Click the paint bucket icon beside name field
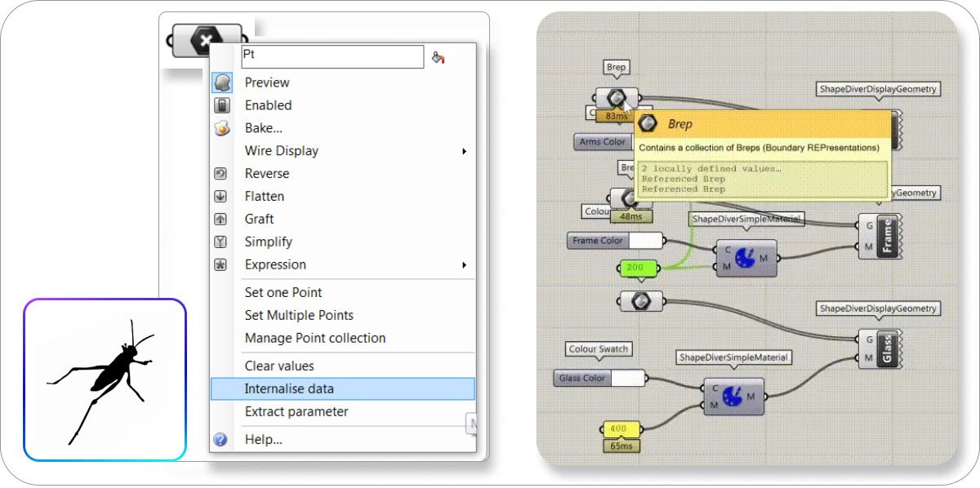The height and width of the screenshot is (488, 980). [439, 57]
